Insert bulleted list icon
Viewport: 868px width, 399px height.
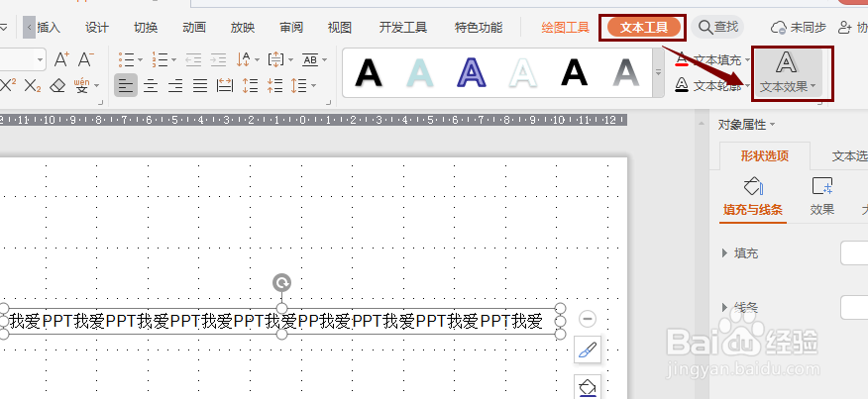click(126, 59)
